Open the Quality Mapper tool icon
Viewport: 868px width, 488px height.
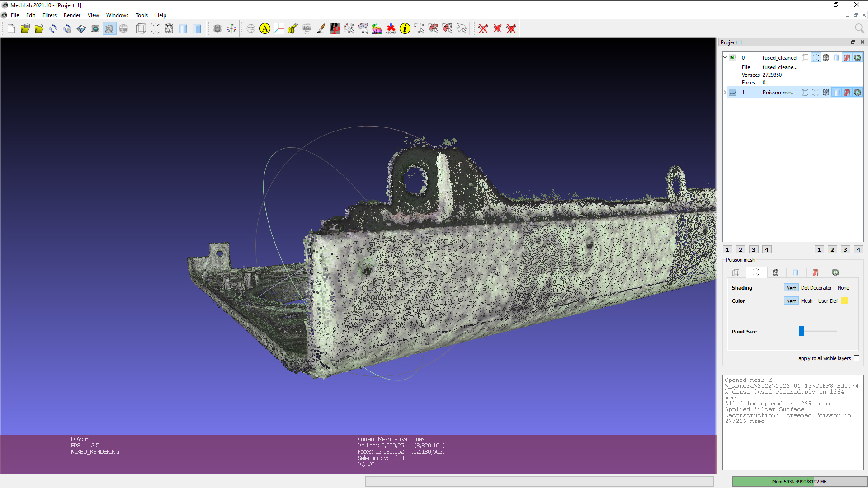377,29
